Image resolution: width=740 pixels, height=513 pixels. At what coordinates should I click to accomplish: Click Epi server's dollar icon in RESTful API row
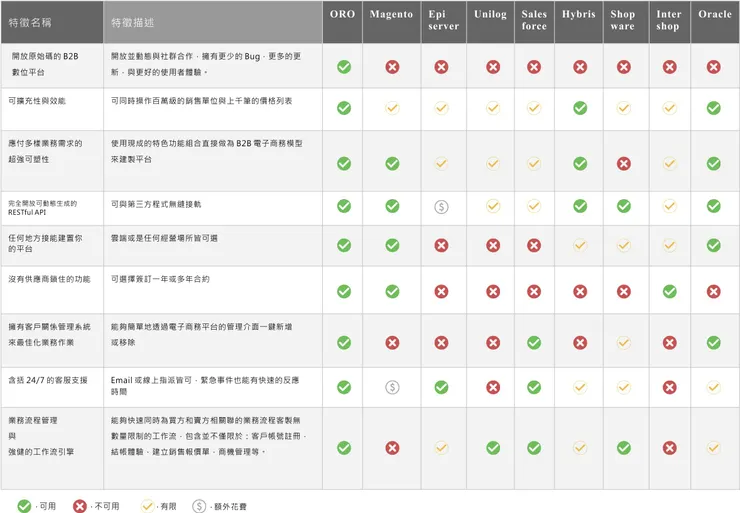click(x=441, y=207)
